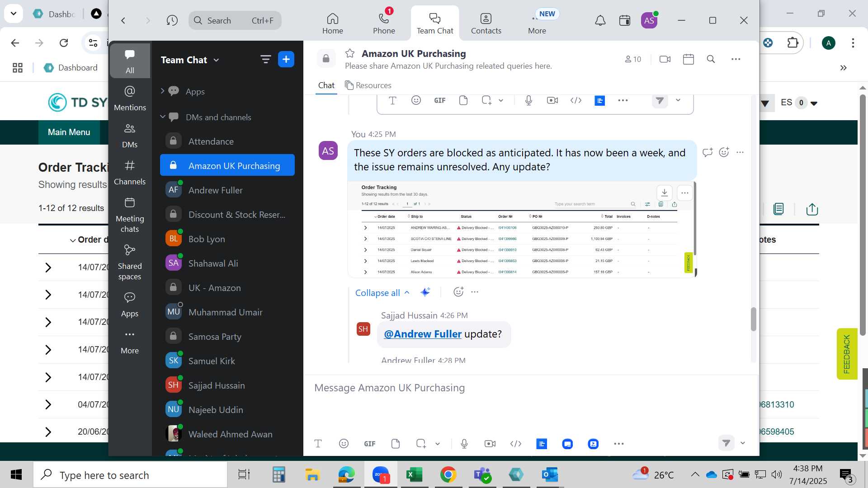The image size is (868, 488).
Task: Open Meeting chats in the sidebar
Action: pos(130,215)
